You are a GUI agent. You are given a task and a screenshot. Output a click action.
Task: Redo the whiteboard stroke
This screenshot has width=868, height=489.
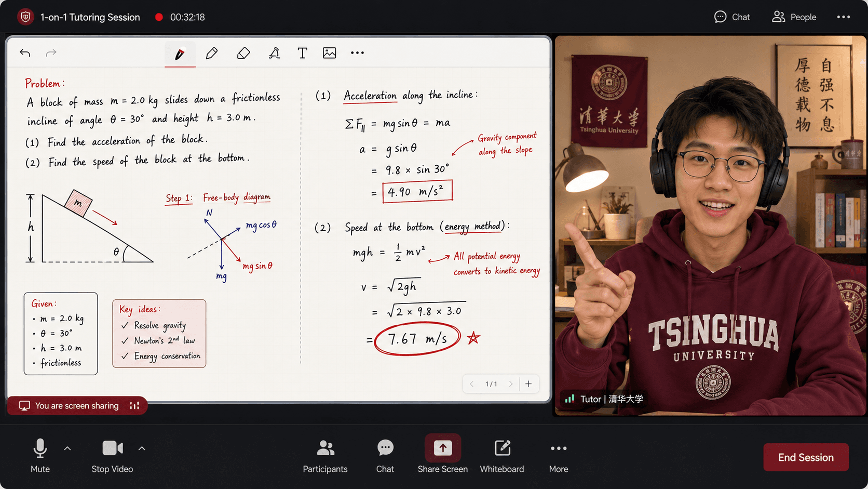pyautogui.click(x=51, y=52)
